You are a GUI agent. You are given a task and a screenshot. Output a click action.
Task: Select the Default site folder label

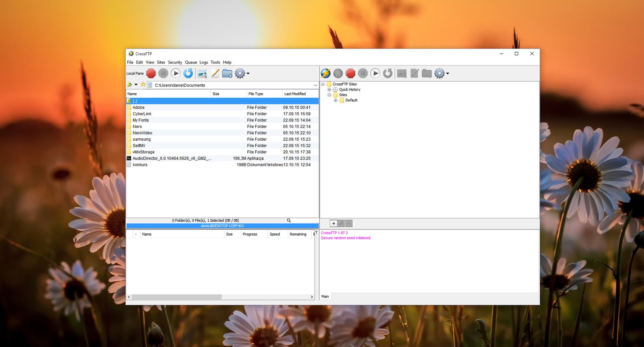pos(351,100)
